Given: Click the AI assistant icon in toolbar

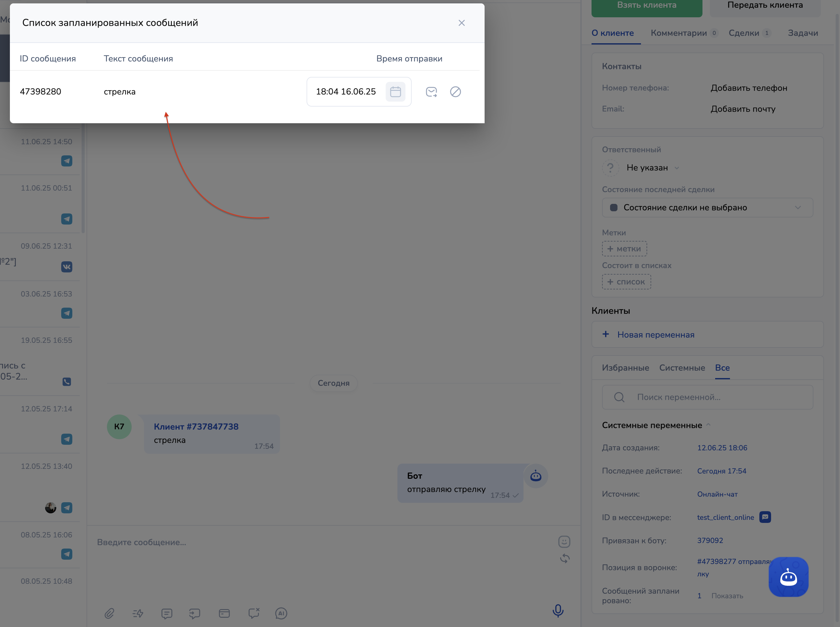Looking at the screenshot, I should (281, 613).
